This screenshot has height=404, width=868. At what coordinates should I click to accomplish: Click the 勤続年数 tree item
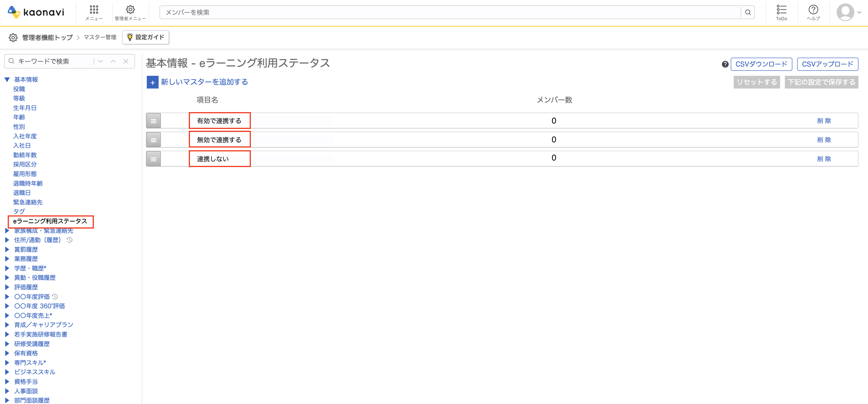(25, 155)
